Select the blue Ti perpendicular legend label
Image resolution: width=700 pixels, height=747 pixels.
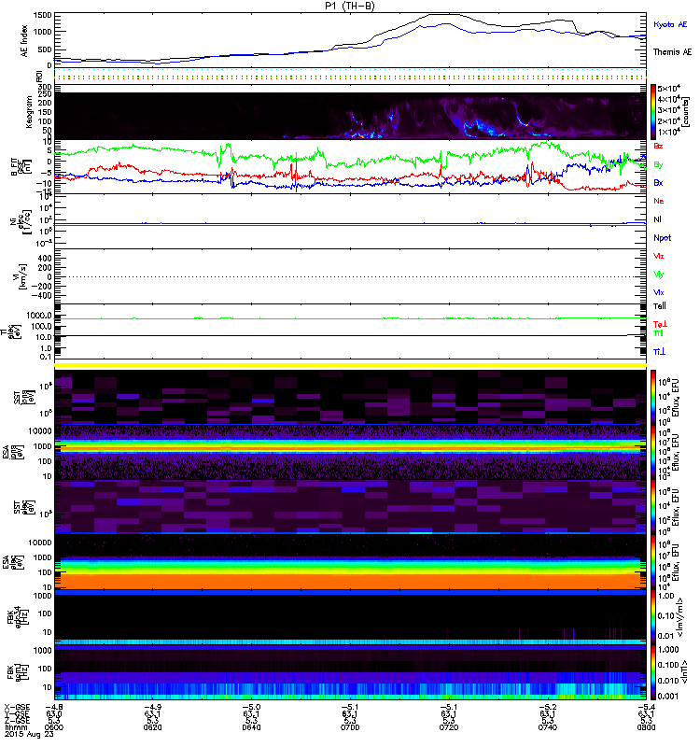[x=659, y=352]
